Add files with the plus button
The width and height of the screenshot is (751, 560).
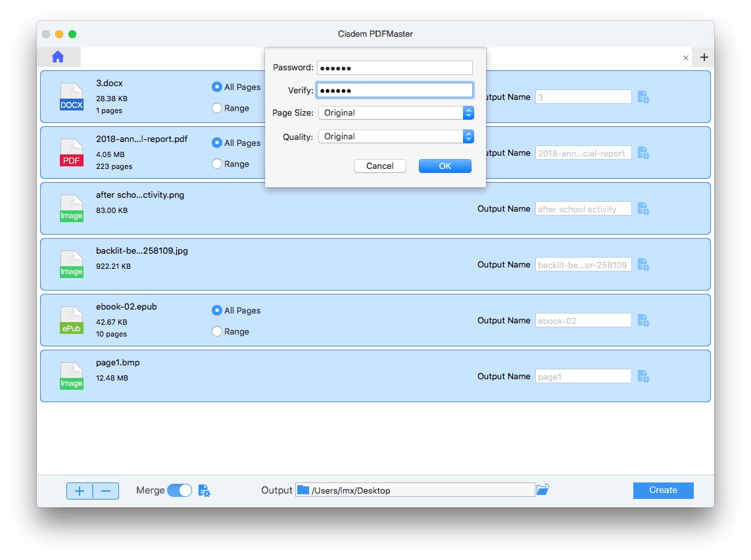point(80,491)
